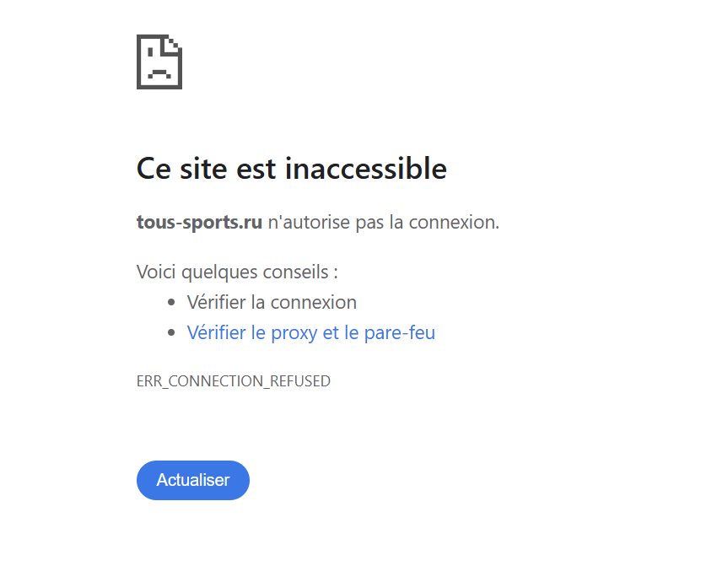
Task: Click the word Ce starting the heading
Action: tap(154, 168)
